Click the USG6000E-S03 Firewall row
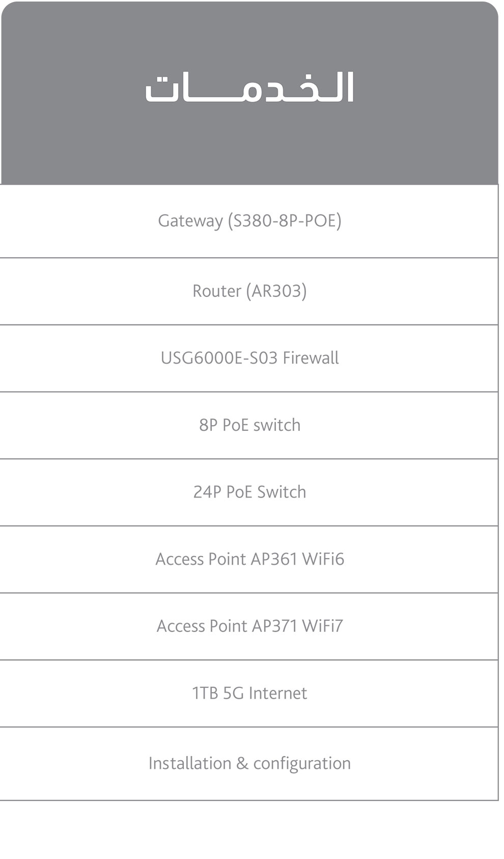The image size is (504, 859). [249, 358]
